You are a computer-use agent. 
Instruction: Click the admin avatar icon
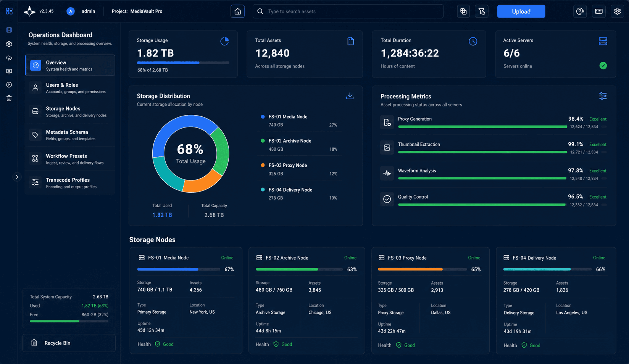pyautogui.click(x=71, y=11)
